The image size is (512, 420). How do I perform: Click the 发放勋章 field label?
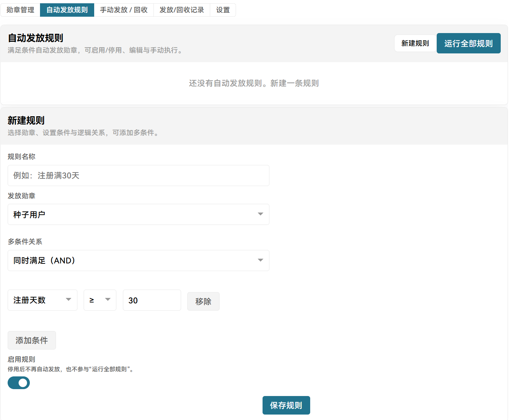21,196
